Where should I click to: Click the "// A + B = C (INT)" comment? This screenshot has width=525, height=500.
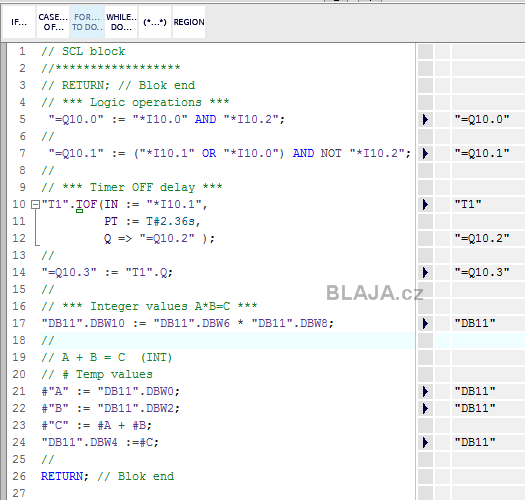tap(106, 358)
